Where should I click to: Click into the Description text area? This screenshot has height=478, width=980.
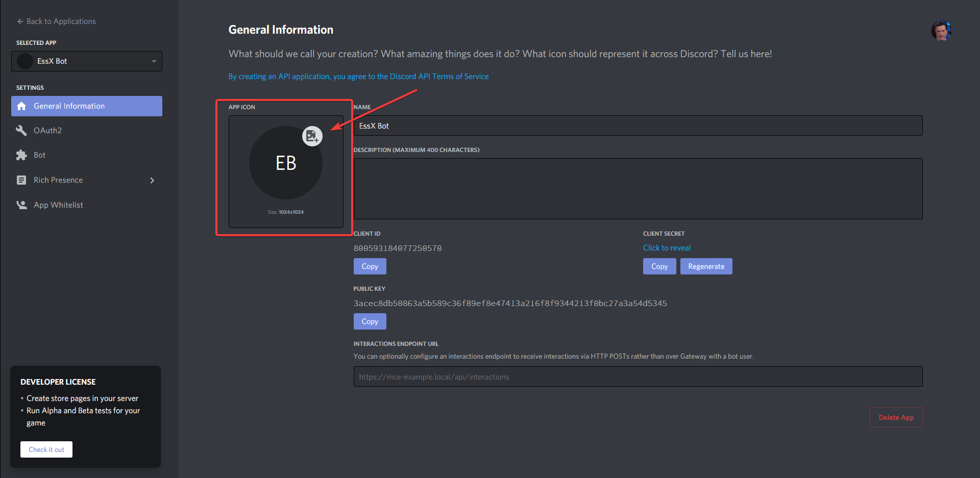tap(638, 189)
